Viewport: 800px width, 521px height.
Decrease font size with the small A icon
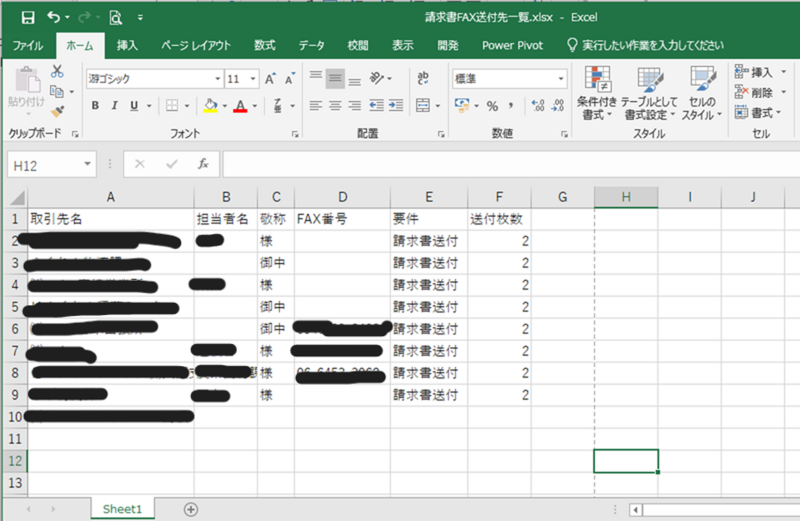(x=290, y=79)
